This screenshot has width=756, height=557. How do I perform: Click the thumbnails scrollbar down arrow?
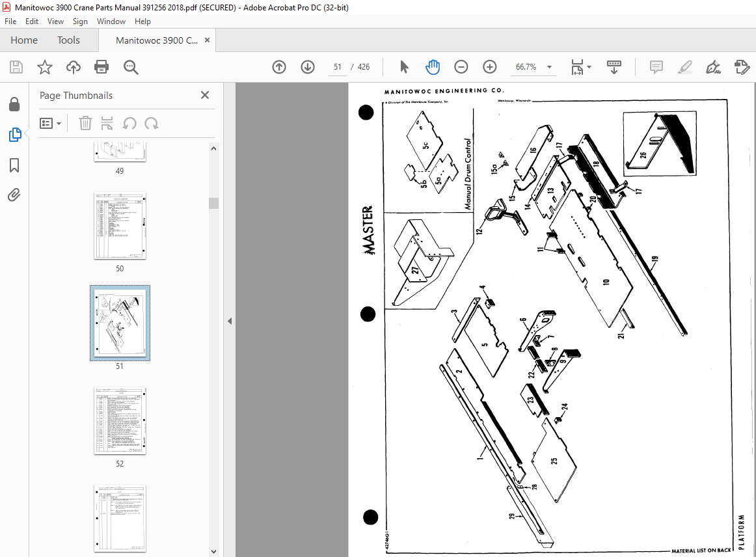click(x=213, y=552)
